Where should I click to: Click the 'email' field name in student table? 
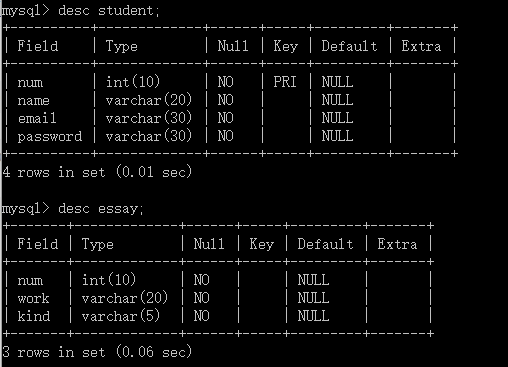pyautogui.click(x=37, y=118)
